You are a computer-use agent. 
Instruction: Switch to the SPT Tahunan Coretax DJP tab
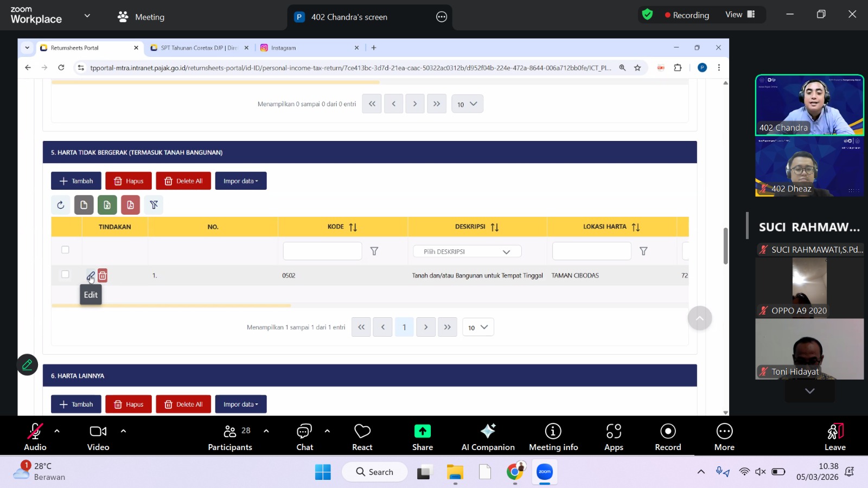point(199,48)
